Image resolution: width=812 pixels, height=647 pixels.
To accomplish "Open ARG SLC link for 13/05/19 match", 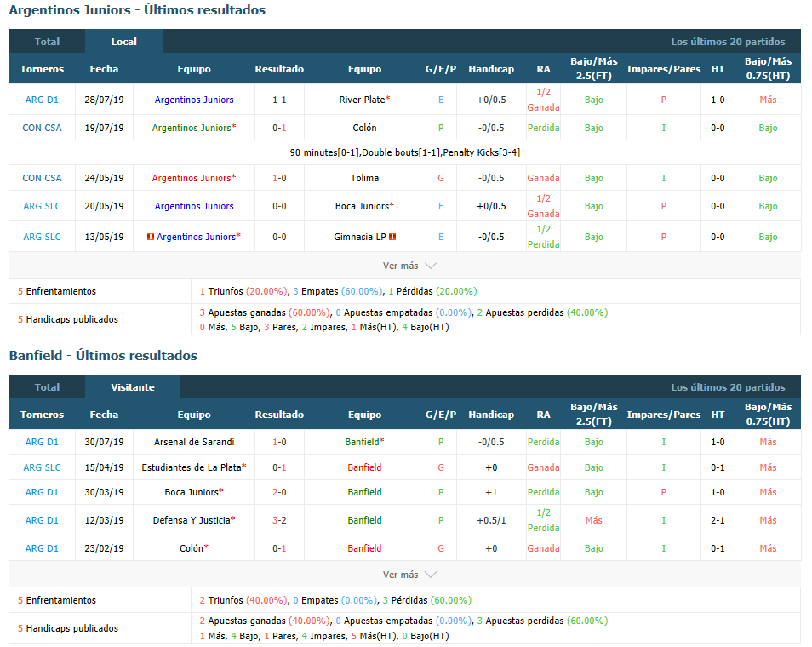I will pyautogui.click(x=42, y=236).
